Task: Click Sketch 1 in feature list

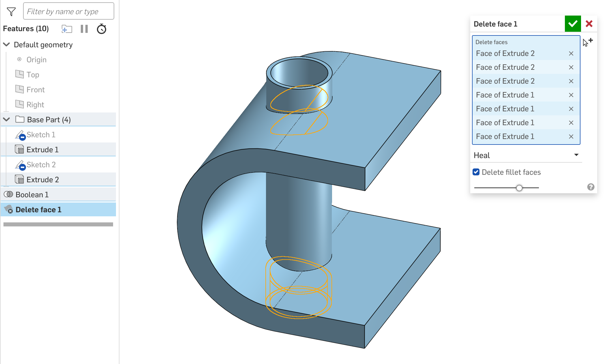Action: click(41, 135)
